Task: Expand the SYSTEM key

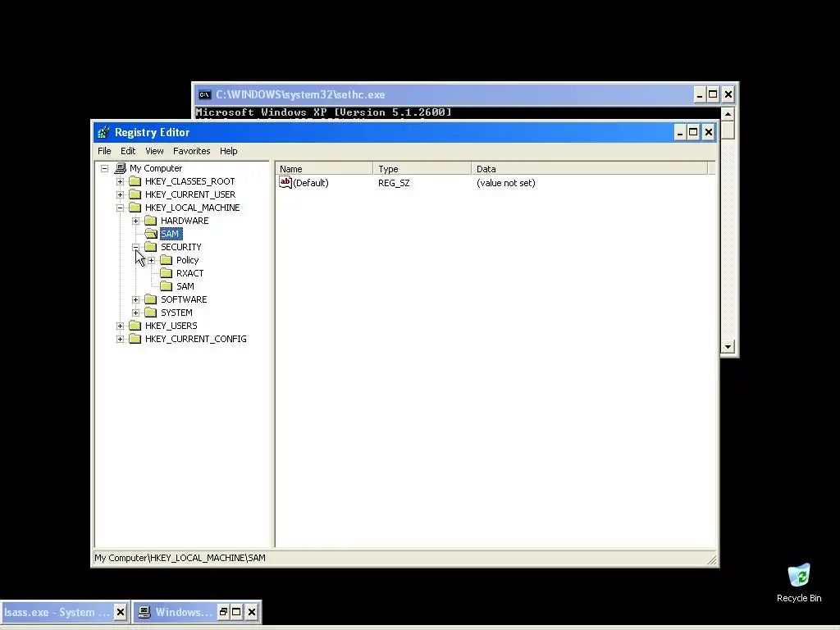Action: click(135, 313)
